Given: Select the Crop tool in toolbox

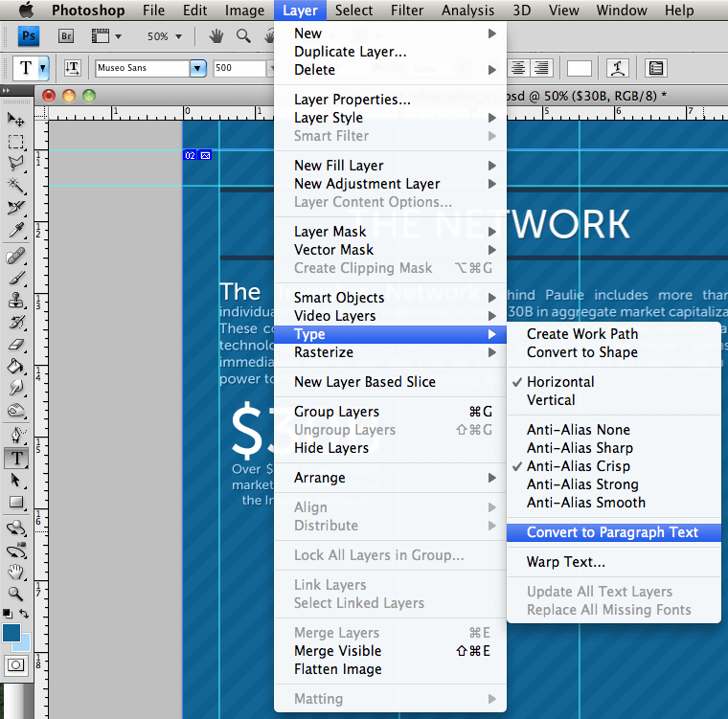Looking at the screenshot, I should pyautogui.click(x=15, y=207).
